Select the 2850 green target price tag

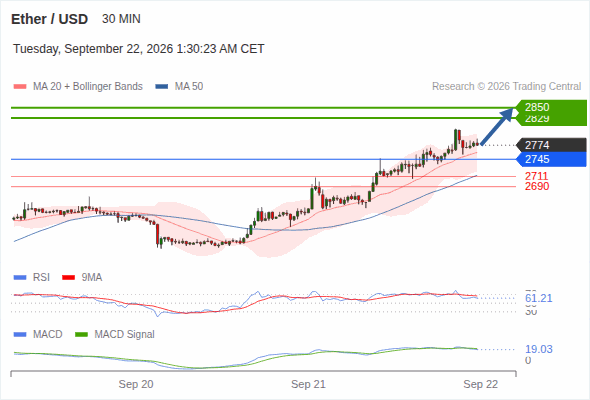(551, 107)
